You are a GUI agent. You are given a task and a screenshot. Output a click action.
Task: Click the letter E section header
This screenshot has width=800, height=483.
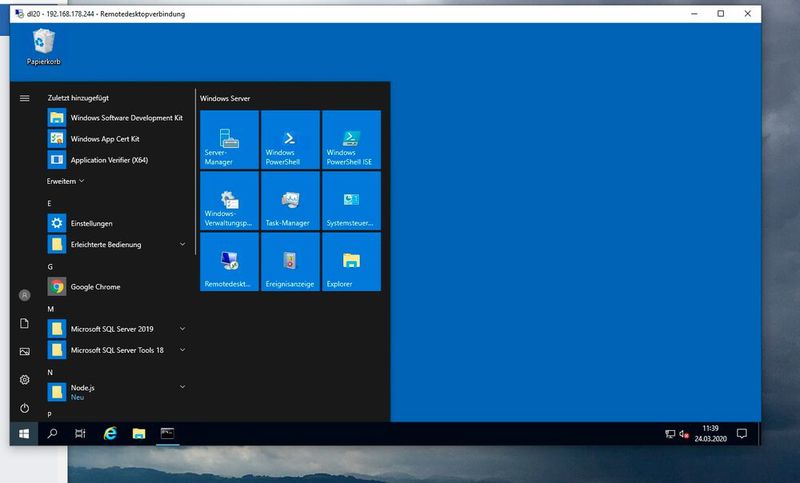pos(49,203)
